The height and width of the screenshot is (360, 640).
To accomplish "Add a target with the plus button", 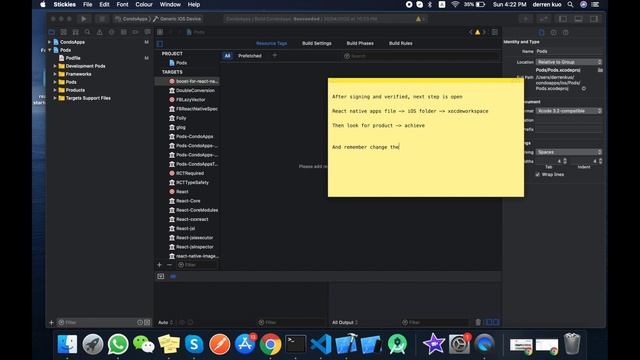I will pos(159,264).
